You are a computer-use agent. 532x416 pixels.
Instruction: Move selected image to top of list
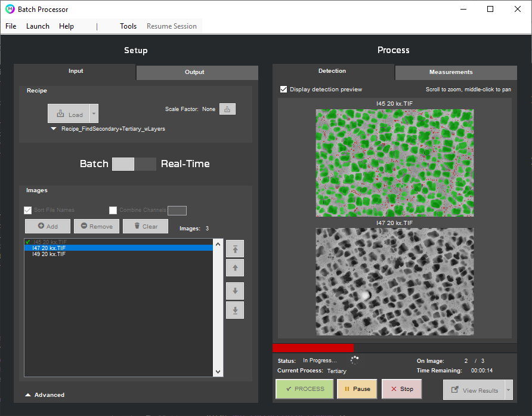(235, 249)
